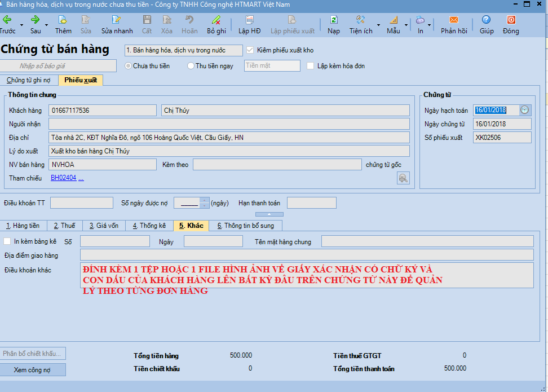
Task: Click the Xem công nợ button
Action: (x=32, y=369)
